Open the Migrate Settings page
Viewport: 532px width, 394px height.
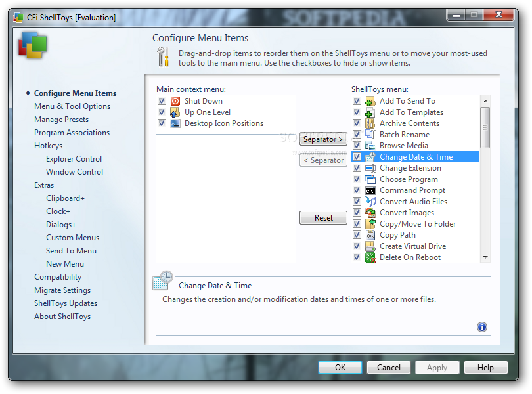(x=62, y=290)
